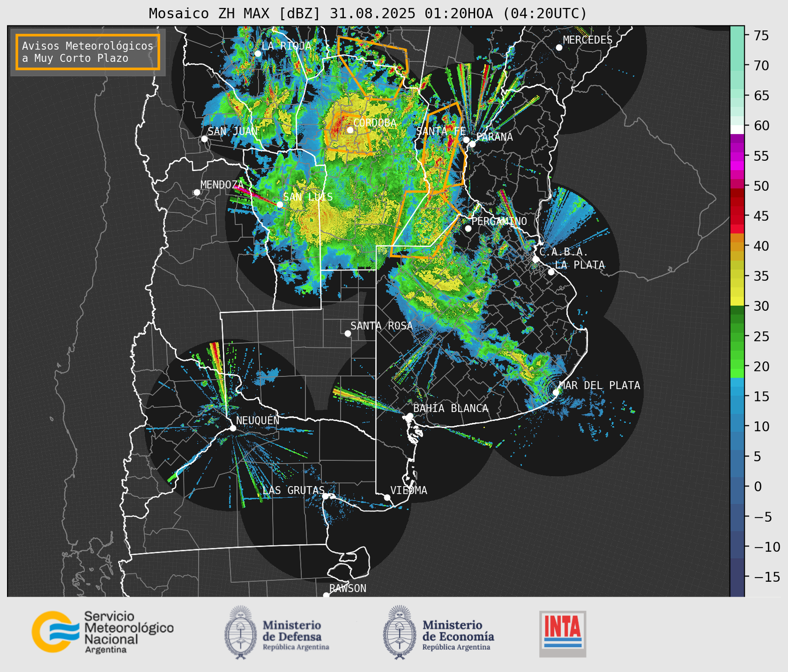Viewport: 788px width, 672px height.
Task: Click the map title 'Mosaico ZH MAX [dBZ]'
Action: click(235, 13)
